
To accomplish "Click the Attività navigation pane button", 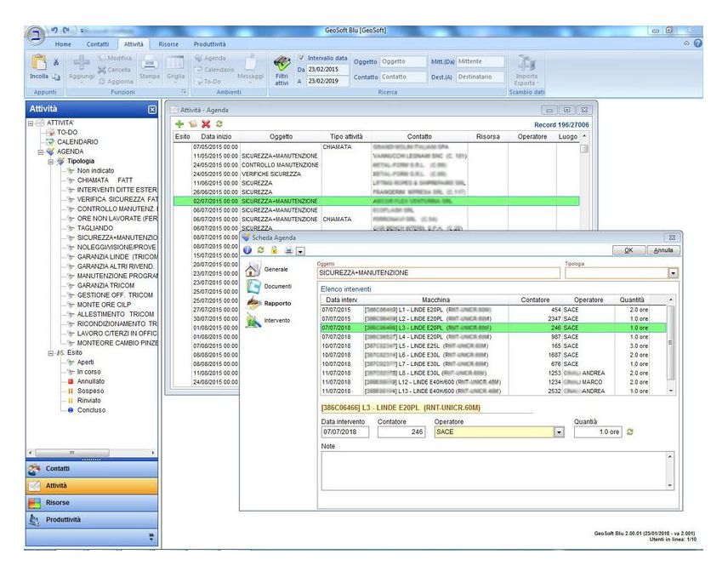I will (x=92, y=486).
